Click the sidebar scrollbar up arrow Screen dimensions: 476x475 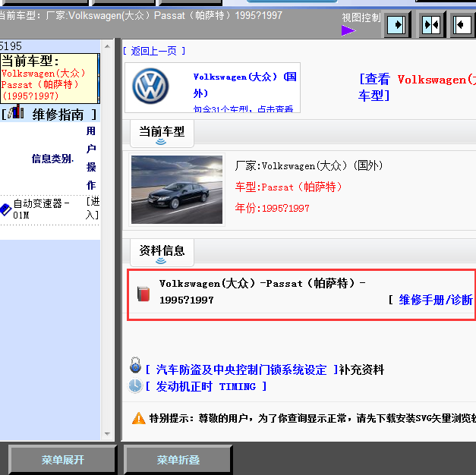[107, 46]
